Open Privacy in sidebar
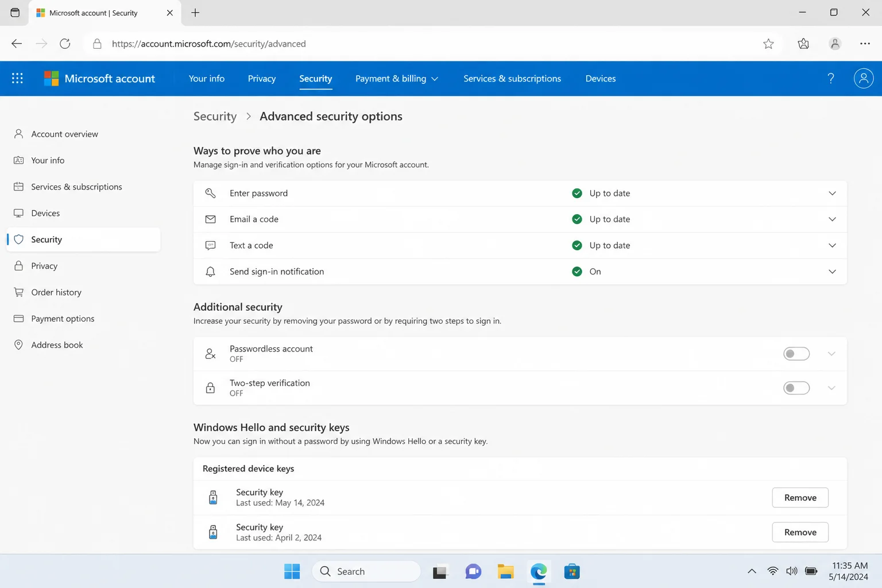The width and height of the screenshot is (882, 588). pyautogui.click(x=84, y=266)
